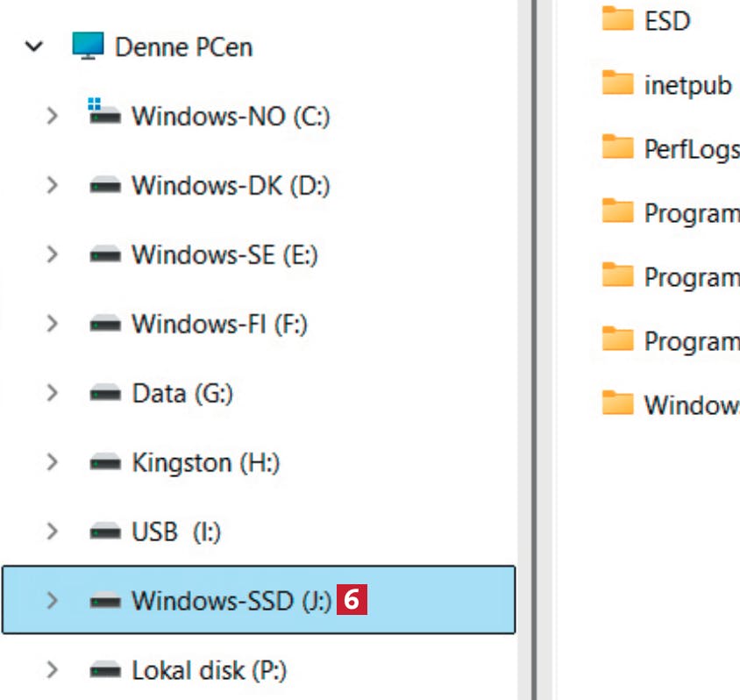Click the Lokal disk (P:) drive icon
This screenshot has height=700, width=740.
105,670
